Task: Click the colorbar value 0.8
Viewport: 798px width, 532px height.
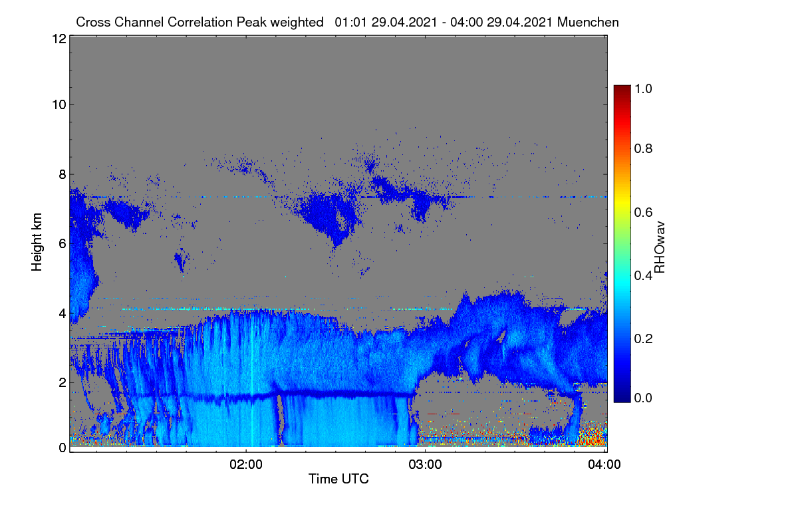Action: 644,148
